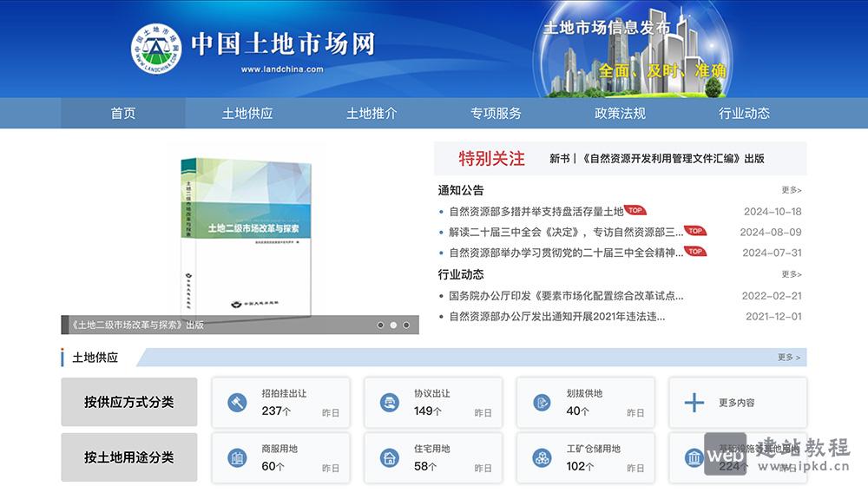The height and width of the screenshot is (493, 868).
Task: Open the 土地供应 navigation menu
Action: click(x=247, y=114)
